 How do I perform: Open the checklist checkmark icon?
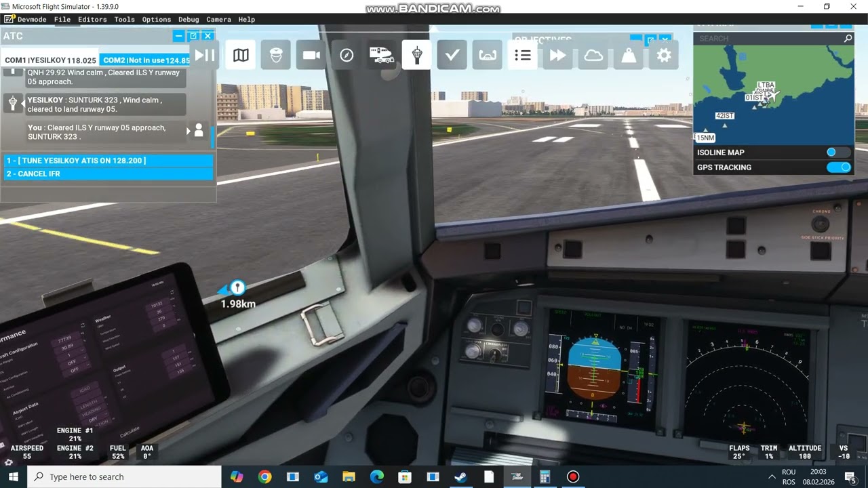click(x=452, y=55)
